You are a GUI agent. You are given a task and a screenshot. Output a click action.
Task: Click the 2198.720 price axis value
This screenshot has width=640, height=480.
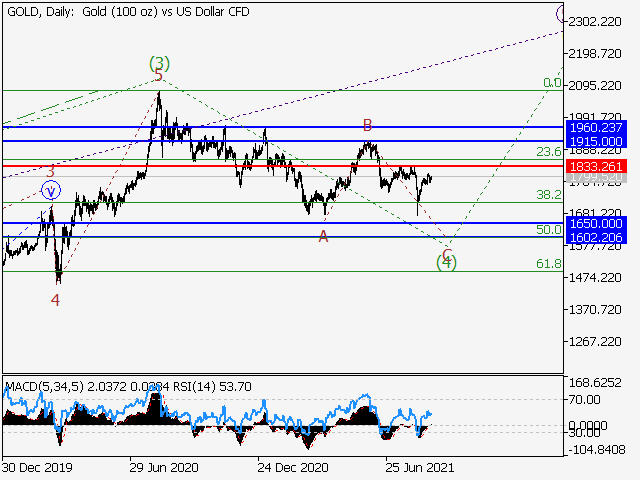coord(595,54)
